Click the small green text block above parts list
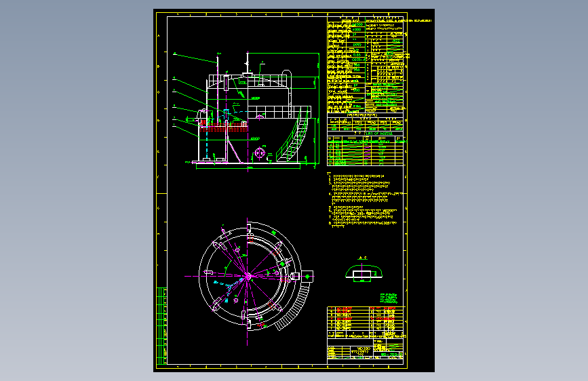This screenshot has width=588, height=381. 389,298
